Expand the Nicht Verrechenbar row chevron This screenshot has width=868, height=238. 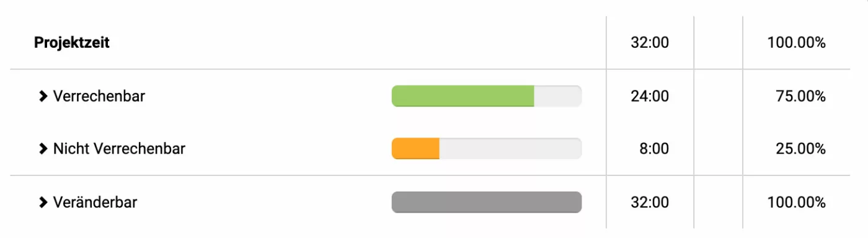pos(43,149)
